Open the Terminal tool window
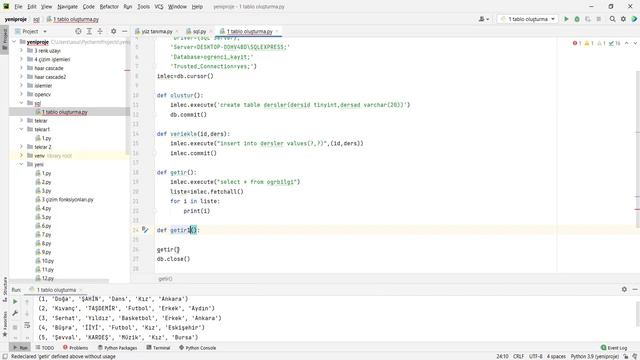 click(158, 348)
